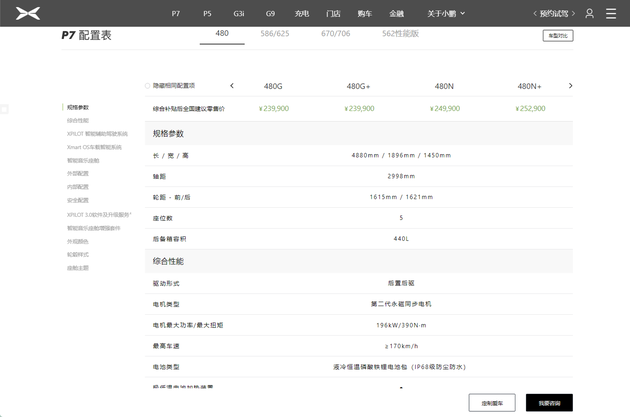Show next trims with the right arrow

pos(570,86)
